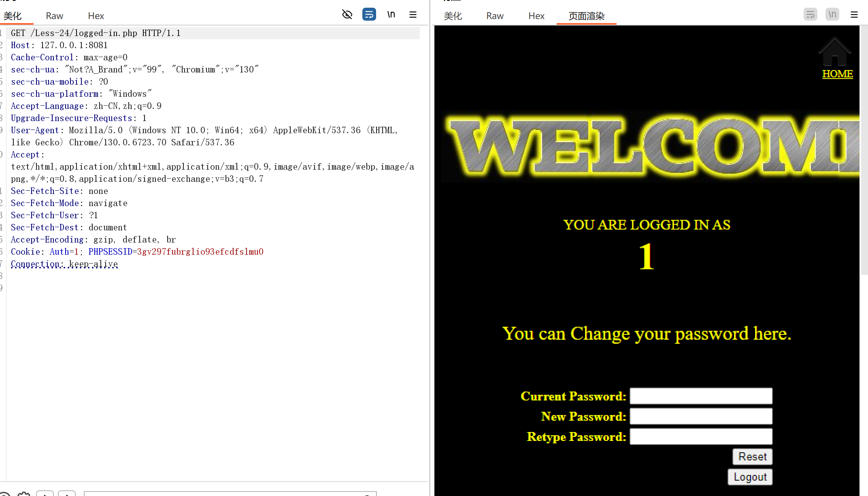This screenshot has width=868, height=496.
Task: Click the house HOME icon
Action: click(834, 52)
